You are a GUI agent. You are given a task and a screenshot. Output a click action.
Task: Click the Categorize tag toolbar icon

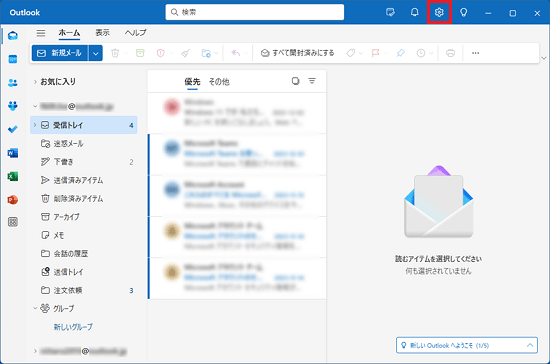coord(350,53)
